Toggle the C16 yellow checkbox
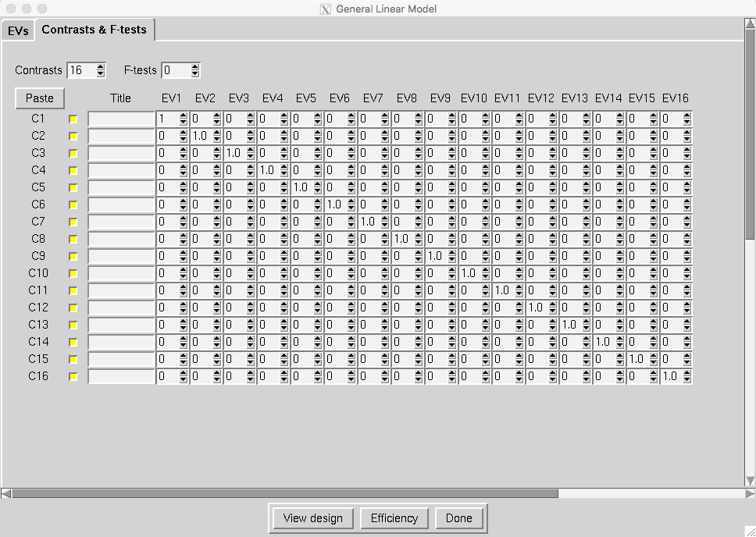The width and height of the screenshot is (756, 537). coord(73,376)
